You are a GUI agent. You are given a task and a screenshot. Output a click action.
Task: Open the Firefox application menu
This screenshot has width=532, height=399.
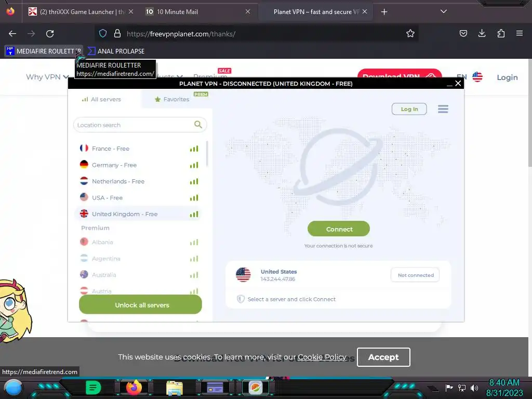[x=519, y=34]
